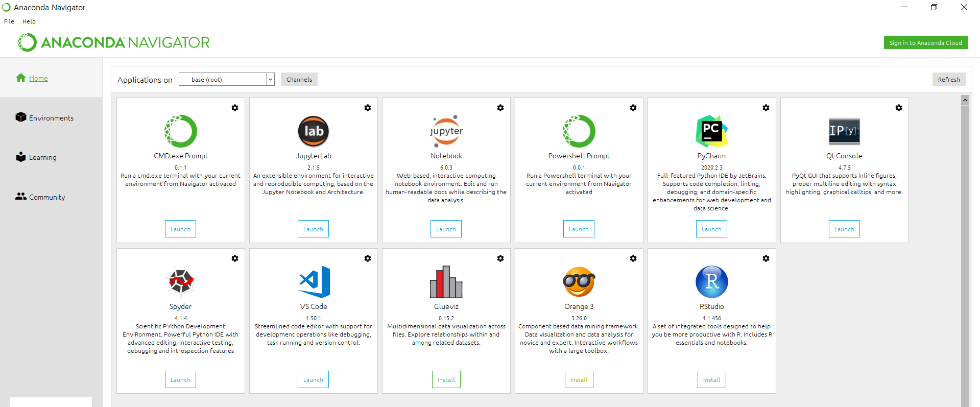Click the Spyder version 4.1.4 text

(181, 318)
